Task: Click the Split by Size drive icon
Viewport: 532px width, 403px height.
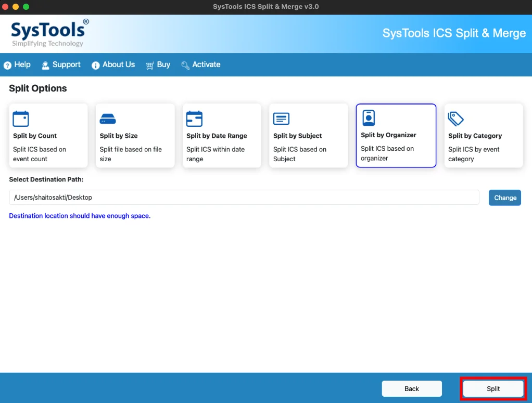Action: pos(108,119)
